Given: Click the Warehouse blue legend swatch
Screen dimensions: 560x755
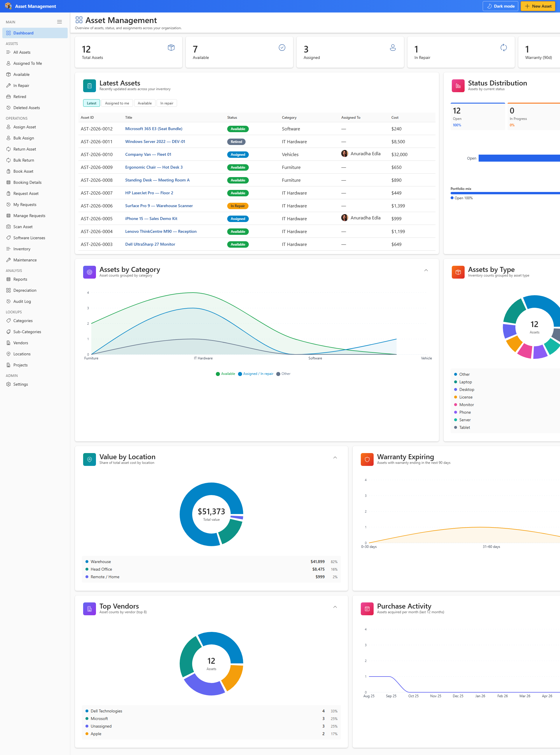Looking at the screenshot, I should pos(87,561).
